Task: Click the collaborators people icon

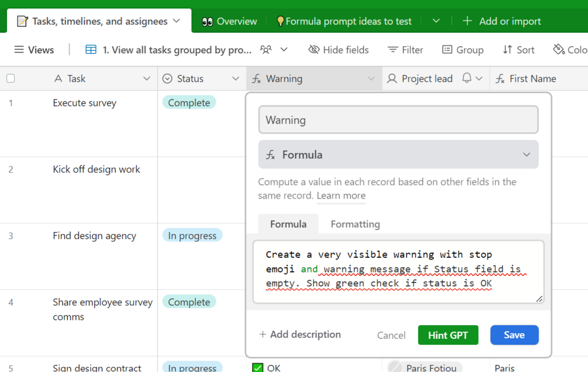Action: 266,50
